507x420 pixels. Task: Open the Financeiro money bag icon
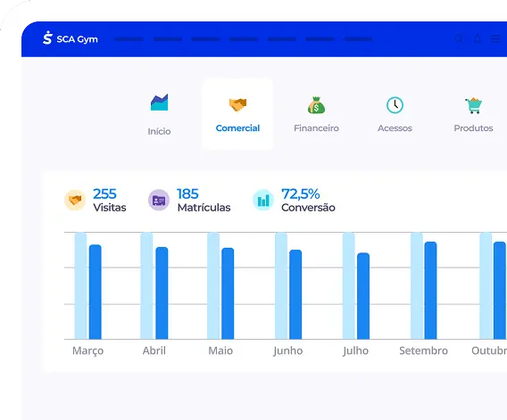click(316, 105)
